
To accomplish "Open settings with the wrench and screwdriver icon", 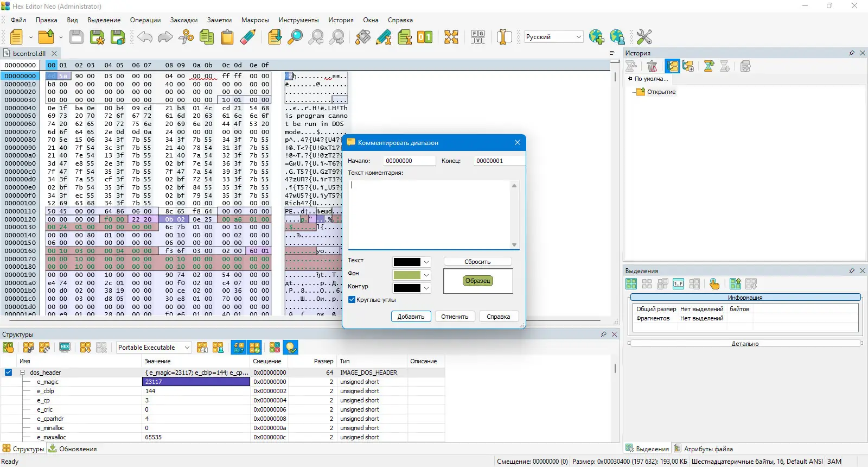I will pyautogui.click(x=644, y=37).
